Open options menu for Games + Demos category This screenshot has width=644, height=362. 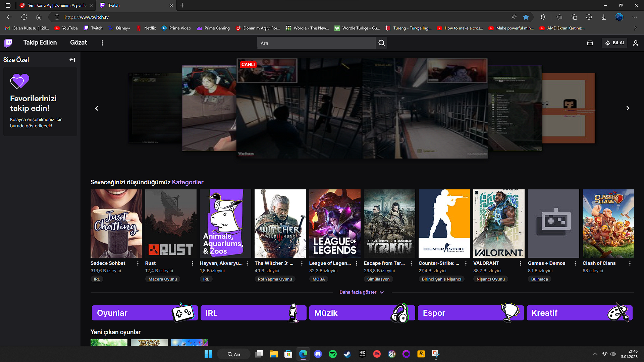pyautogui.click(x=575, y=263)
